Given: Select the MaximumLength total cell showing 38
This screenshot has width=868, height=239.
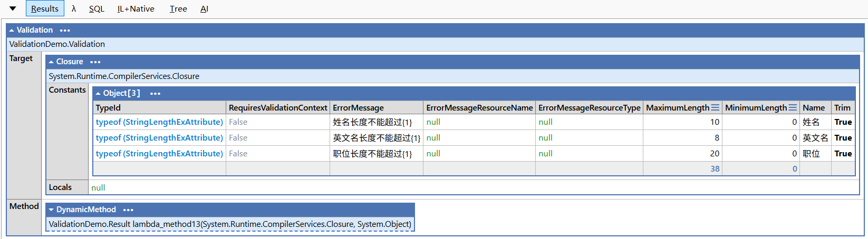Looking at the screenshot, I should coord(715,169).
